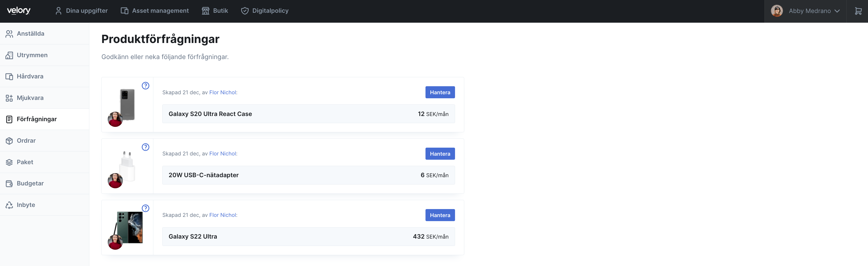Click the Utrymmen building icon

[9, 55]
